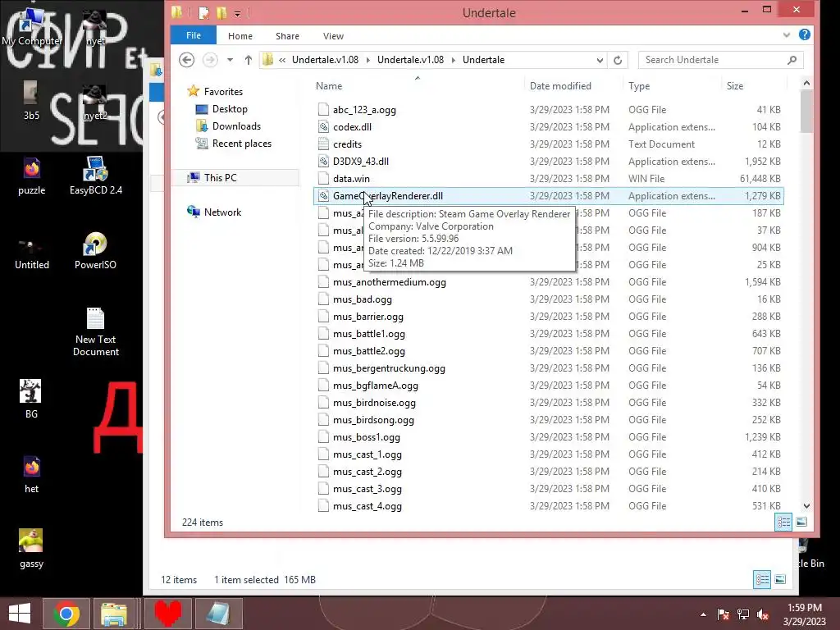Go back with the Back arrow
840x630 pixels.
click(x=186, y=59)
